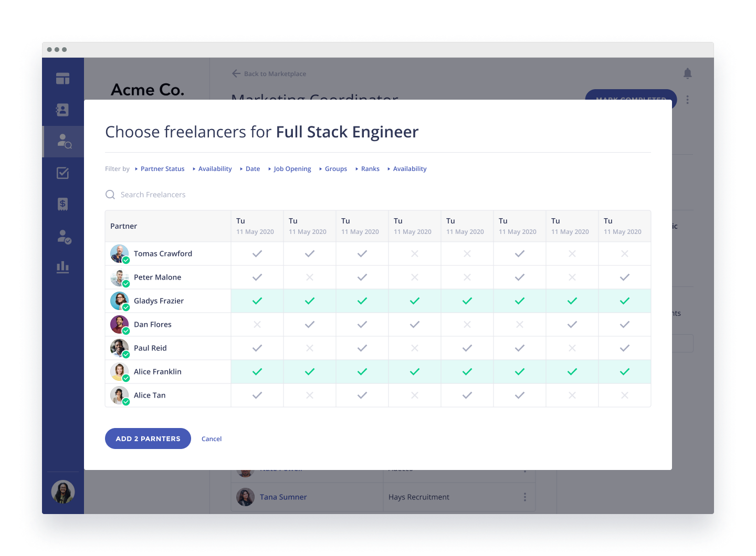
Task: Click the Tana Sumner name link
Action: tap(283, 497)
